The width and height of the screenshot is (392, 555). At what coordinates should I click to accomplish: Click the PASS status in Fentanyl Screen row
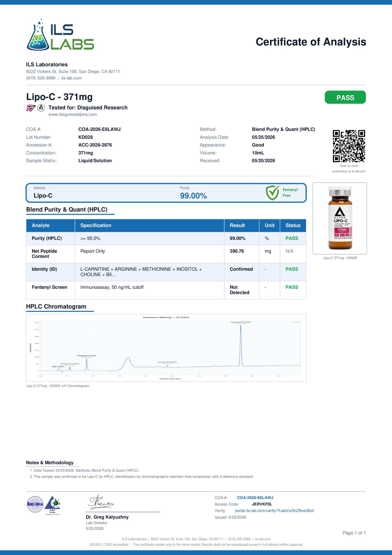pos(292,287)
